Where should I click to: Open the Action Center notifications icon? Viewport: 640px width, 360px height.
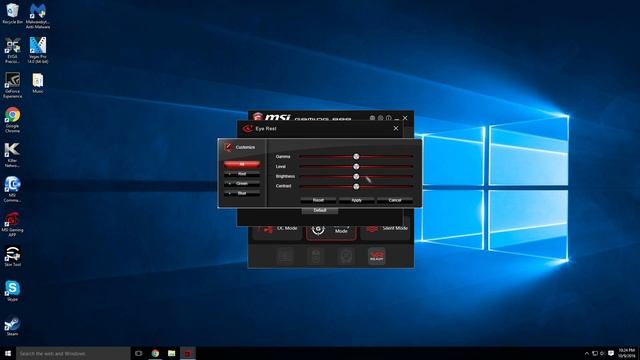611,353
